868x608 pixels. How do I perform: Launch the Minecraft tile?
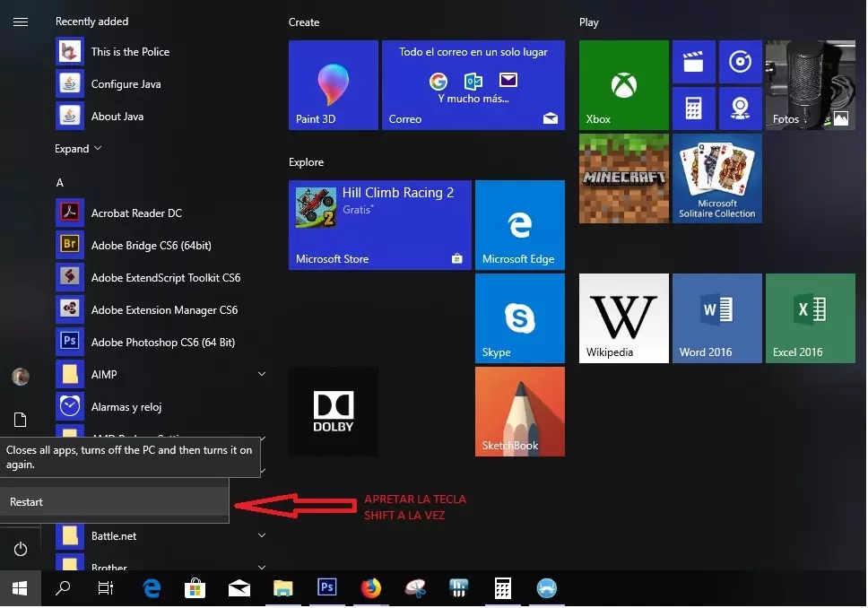[623, 178]
